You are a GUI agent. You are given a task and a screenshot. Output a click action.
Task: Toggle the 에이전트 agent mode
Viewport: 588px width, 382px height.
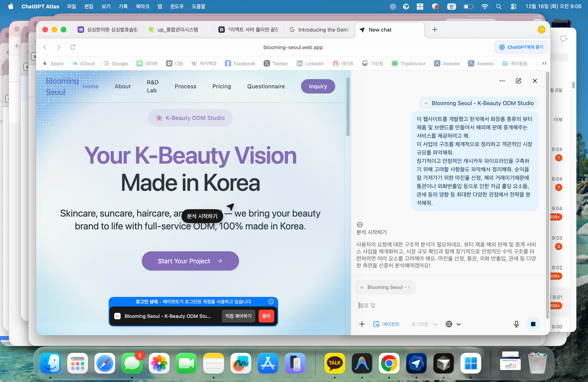386,324
